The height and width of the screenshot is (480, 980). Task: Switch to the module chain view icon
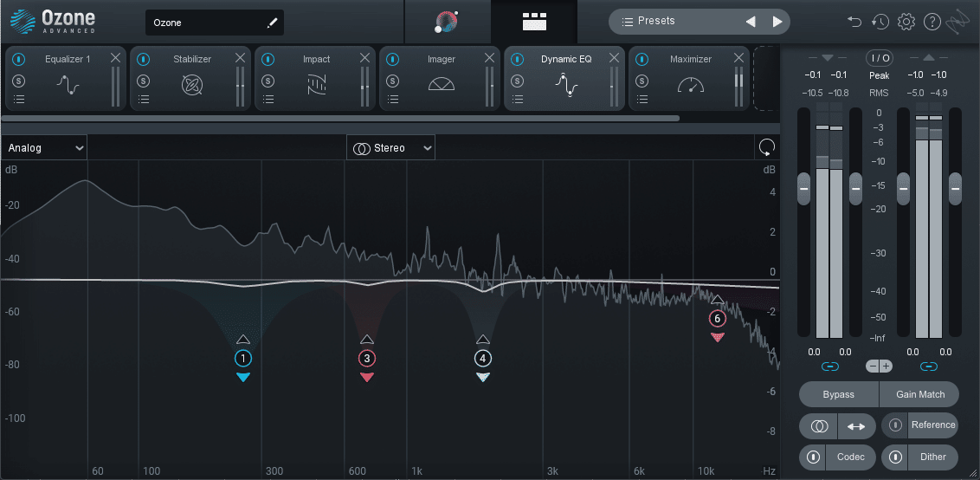coord(534,22)
